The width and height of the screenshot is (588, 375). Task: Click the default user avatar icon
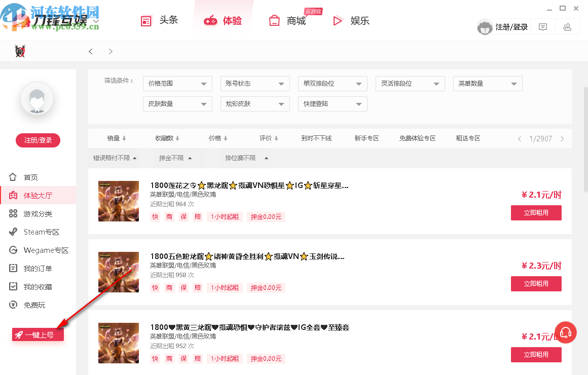coord(485,27)
